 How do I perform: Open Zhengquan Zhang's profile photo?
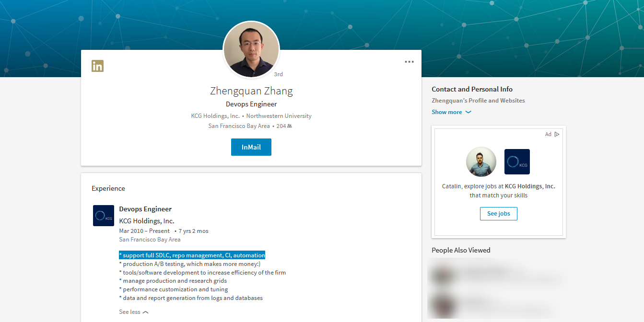pos(251,49)
